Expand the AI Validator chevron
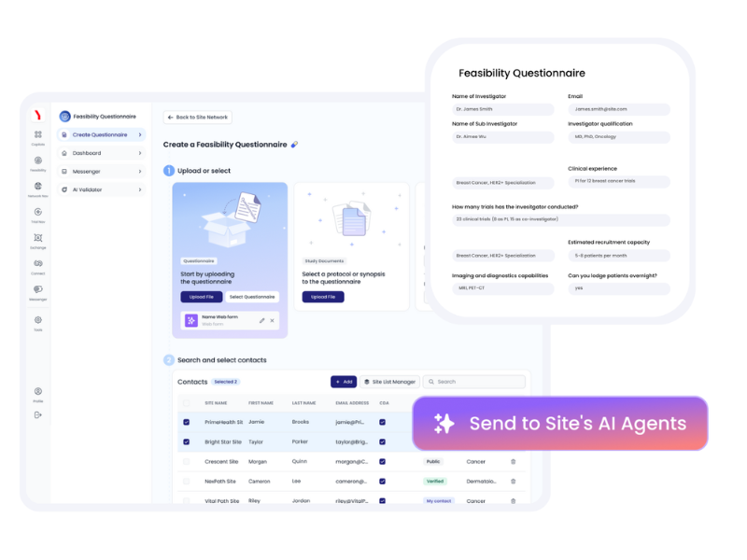Image resolution: width=747 pixels, height=560 pixels. click(x=140, y=189)
